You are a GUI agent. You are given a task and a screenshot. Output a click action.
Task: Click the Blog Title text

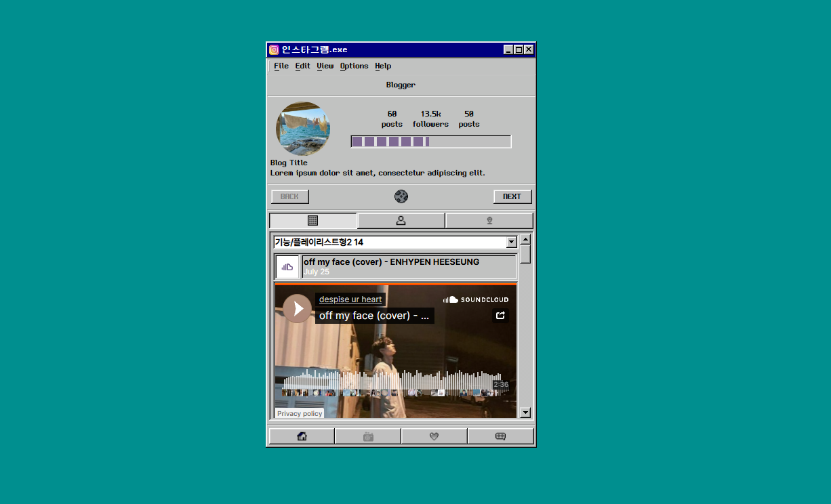coord(289,163)
